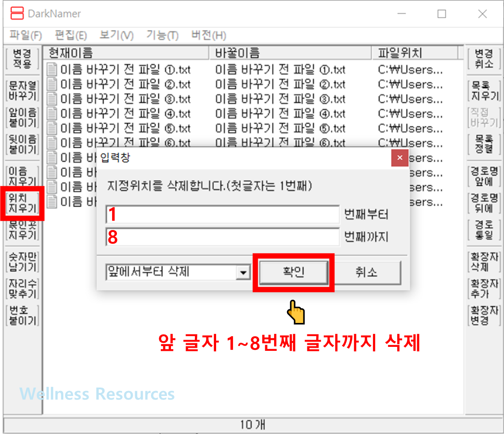Click the 바꿀이름 column header
This screenshot has width=504, height=434.
291,53
